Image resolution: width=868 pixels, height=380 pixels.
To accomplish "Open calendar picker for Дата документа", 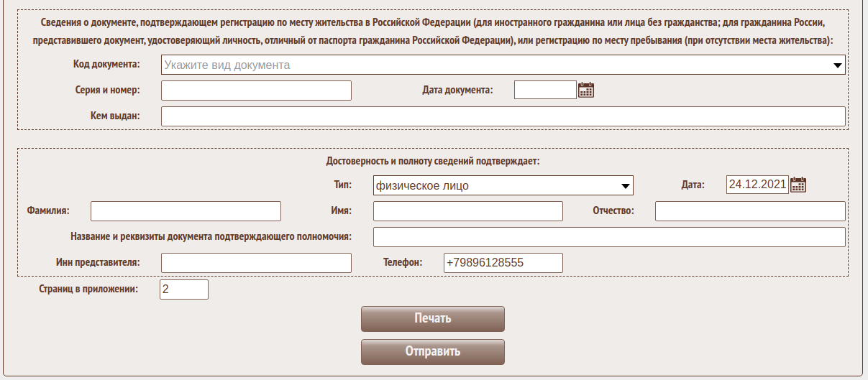I will tap(586, 90).
